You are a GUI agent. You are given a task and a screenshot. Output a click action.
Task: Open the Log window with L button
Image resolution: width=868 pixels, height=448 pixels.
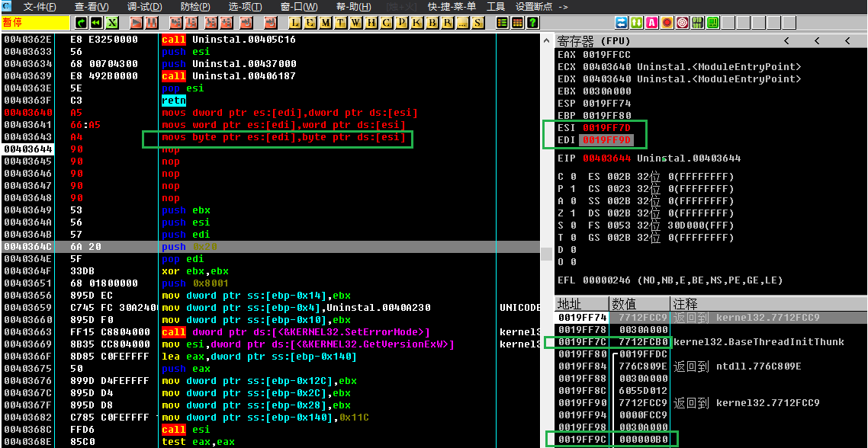click(x=295, y=23)
